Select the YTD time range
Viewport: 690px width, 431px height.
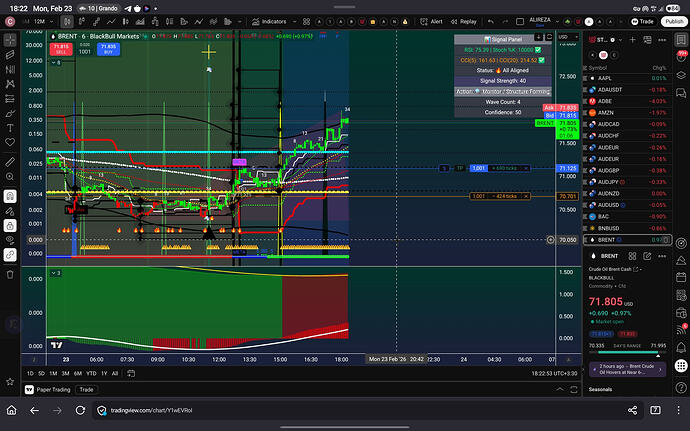(x=91, y=373)
